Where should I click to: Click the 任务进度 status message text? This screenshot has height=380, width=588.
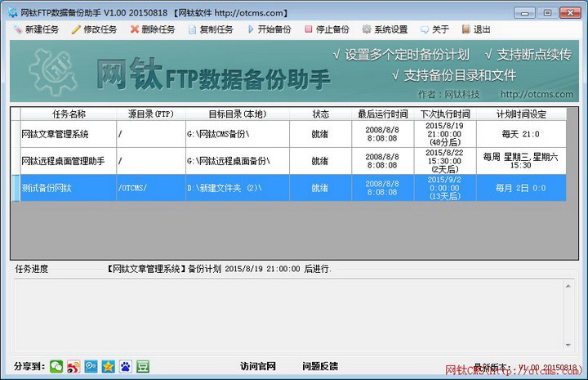point(219,269)
